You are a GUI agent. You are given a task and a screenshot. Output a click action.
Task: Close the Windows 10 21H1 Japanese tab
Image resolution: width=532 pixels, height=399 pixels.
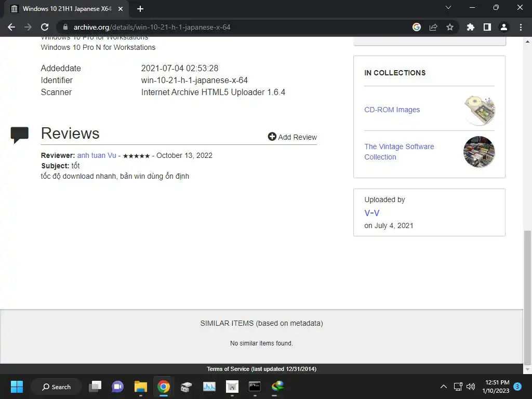(x=121, y=9)
